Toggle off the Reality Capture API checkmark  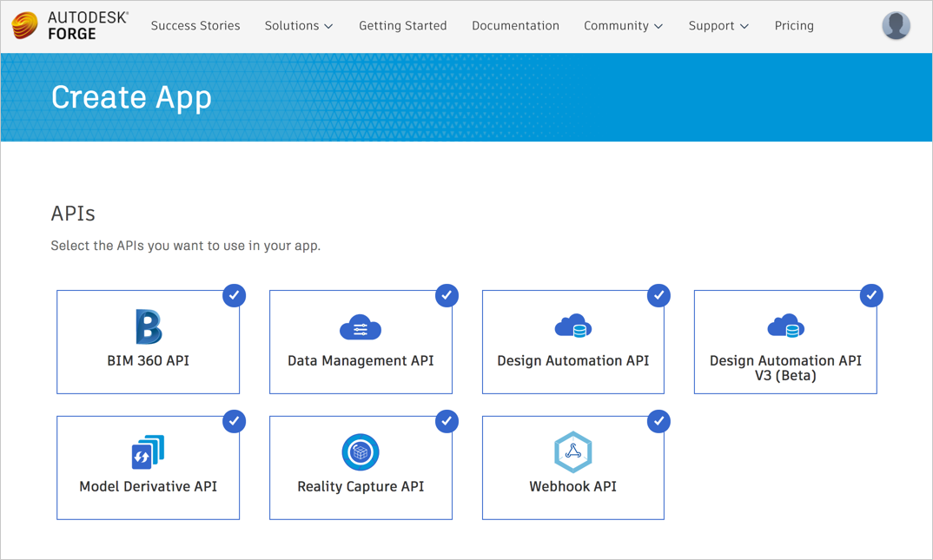point(447,422)
